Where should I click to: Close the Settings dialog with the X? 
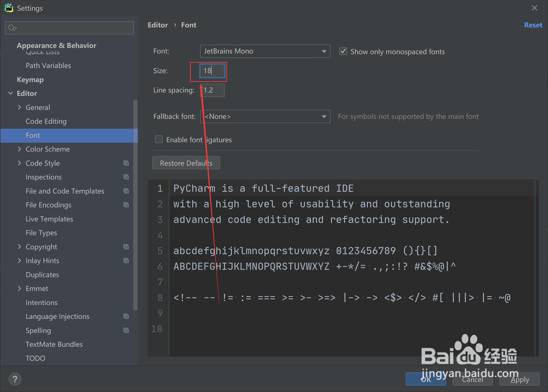pos(534,8)
